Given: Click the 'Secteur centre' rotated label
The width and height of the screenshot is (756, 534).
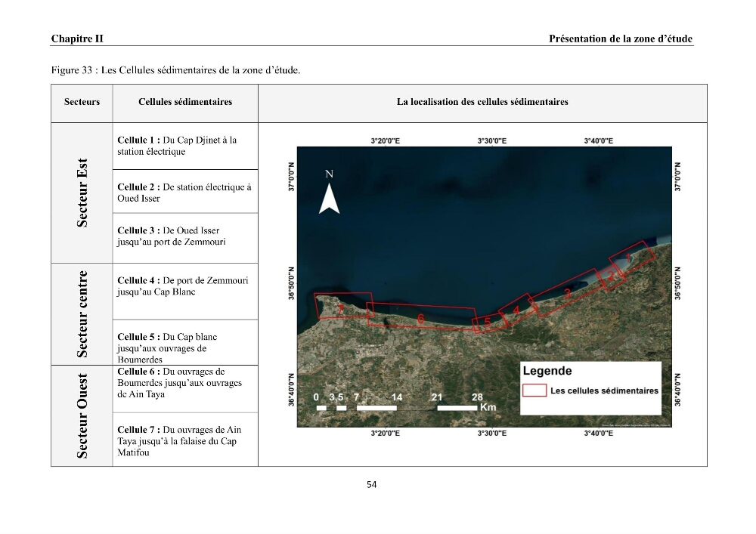Looking at the screenshot, I should click(x=82, y=314).
